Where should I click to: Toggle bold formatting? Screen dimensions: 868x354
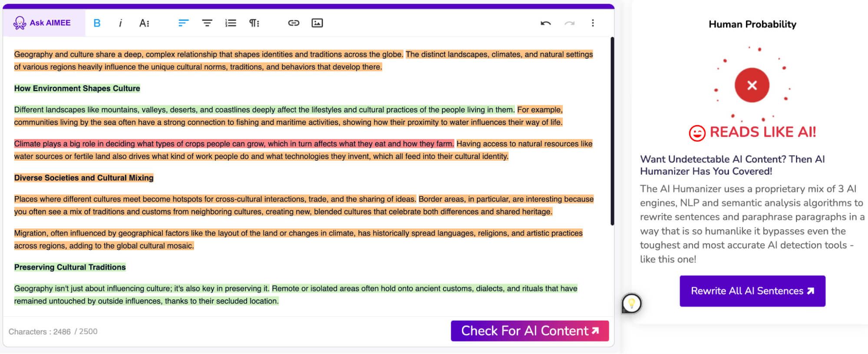97,23
